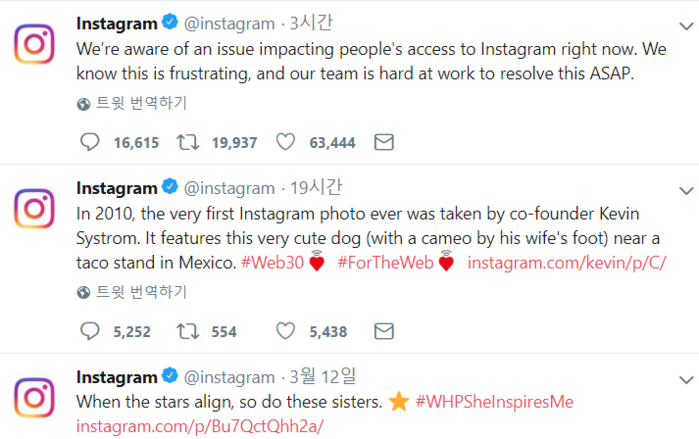Click envelope icon under the first photo tweet

point(384,331)
